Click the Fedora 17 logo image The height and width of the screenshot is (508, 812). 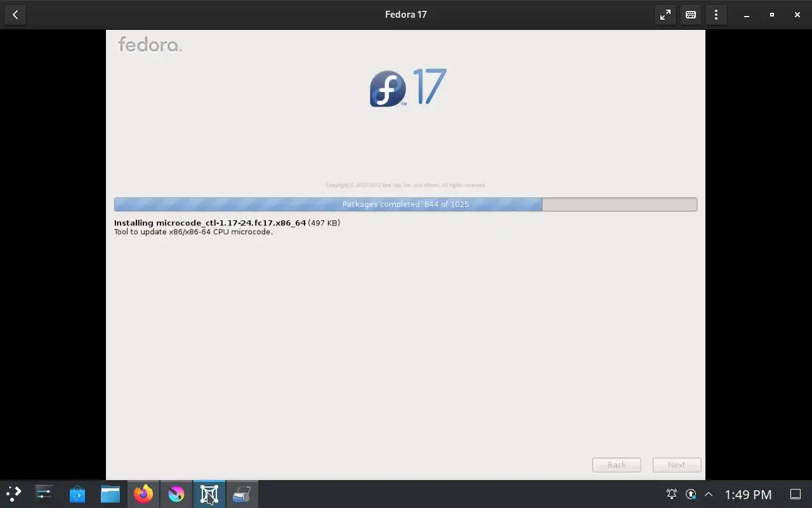click(x=408, y=88)
